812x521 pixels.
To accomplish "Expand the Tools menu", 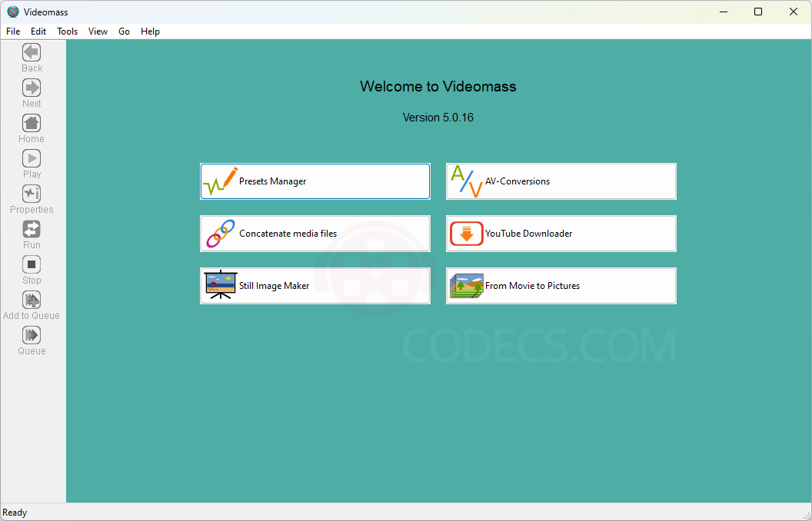I will point(68,32).
